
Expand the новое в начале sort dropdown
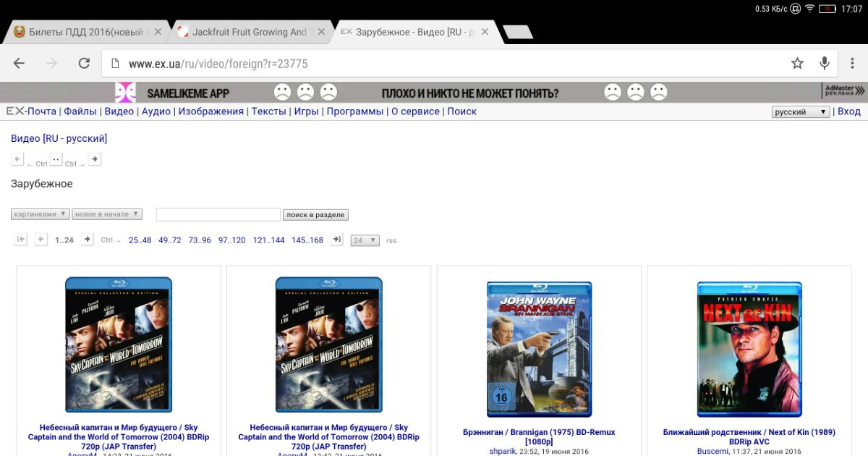click(x=107, y=214)
